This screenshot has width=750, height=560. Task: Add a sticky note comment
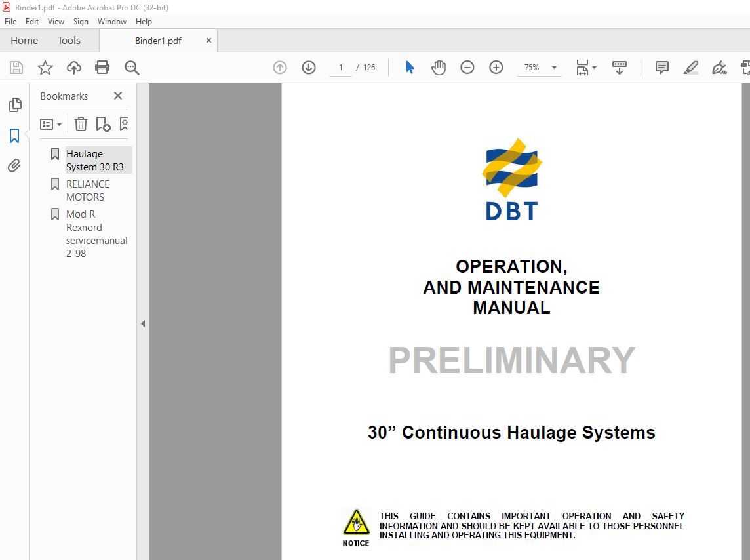click(662, 68)
